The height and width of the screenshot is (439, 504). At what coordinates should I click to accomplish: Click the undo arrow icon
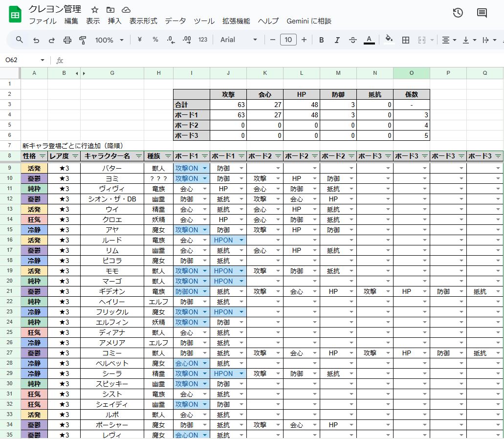tap(36, 40)
